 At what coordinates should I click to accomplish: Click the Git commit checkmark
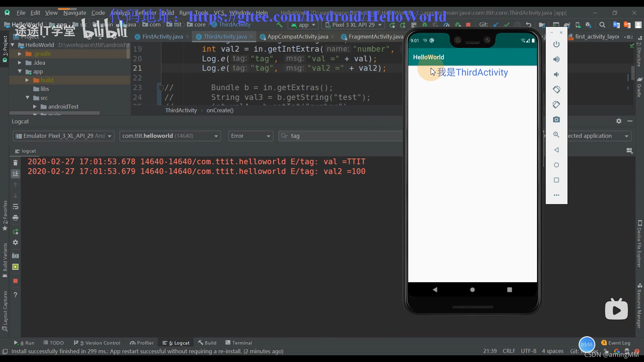pos(506,25)
